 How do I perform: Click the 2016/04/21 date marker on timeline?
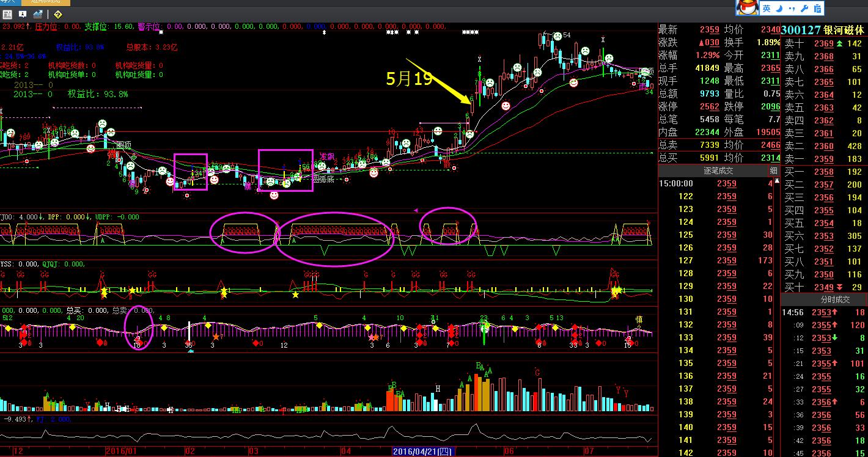pyautogui.click(x=422, y=452)
